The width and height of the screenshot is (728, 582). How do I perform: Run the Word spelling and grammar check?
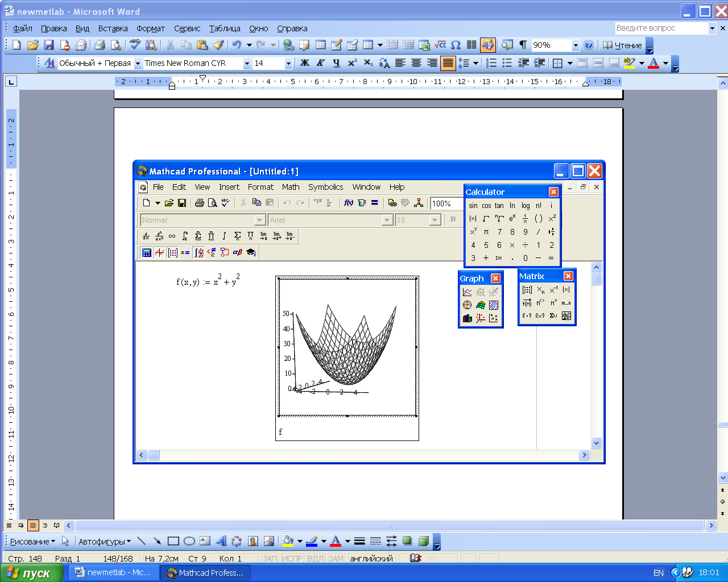point(135,45)
